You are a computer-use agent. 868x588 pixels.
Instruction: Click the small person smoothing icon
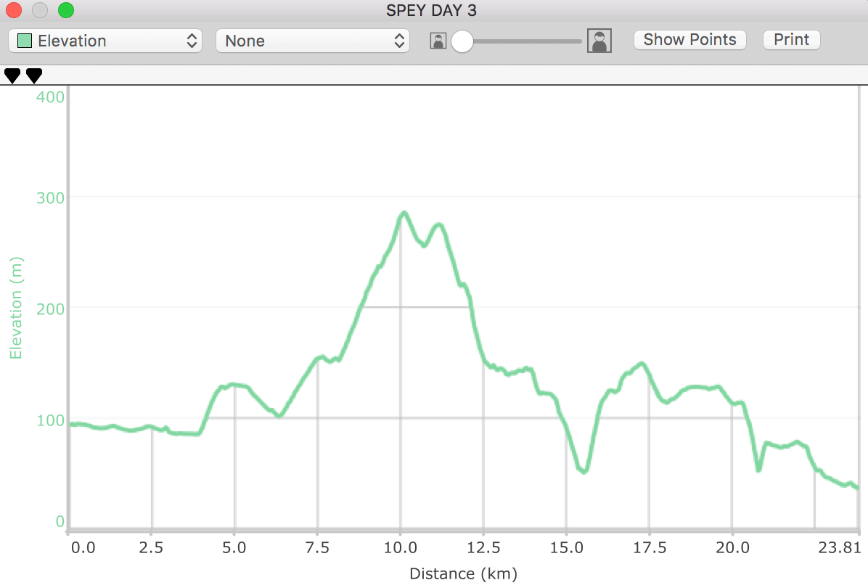point(438,41)
